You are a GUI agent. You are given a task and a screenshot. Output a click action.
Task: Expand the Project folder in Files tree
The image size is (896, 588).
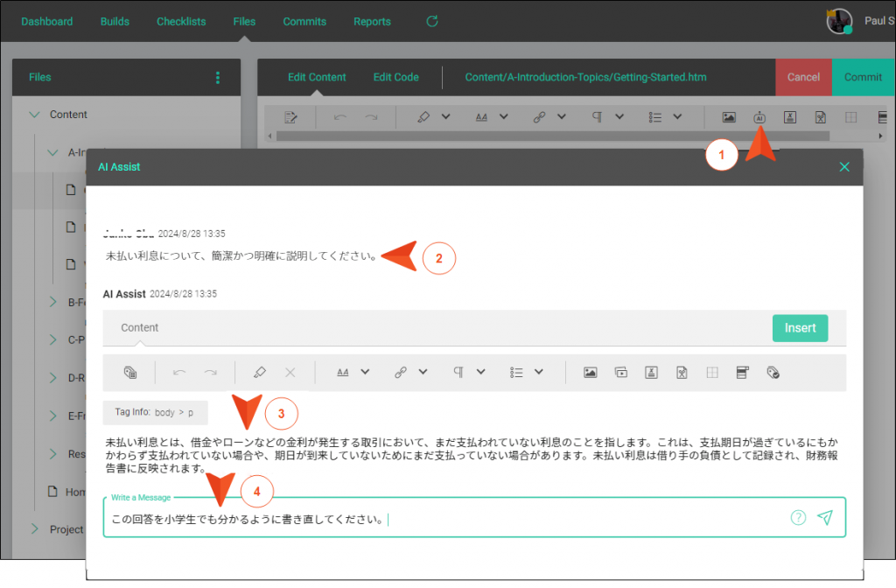[34, 528]
